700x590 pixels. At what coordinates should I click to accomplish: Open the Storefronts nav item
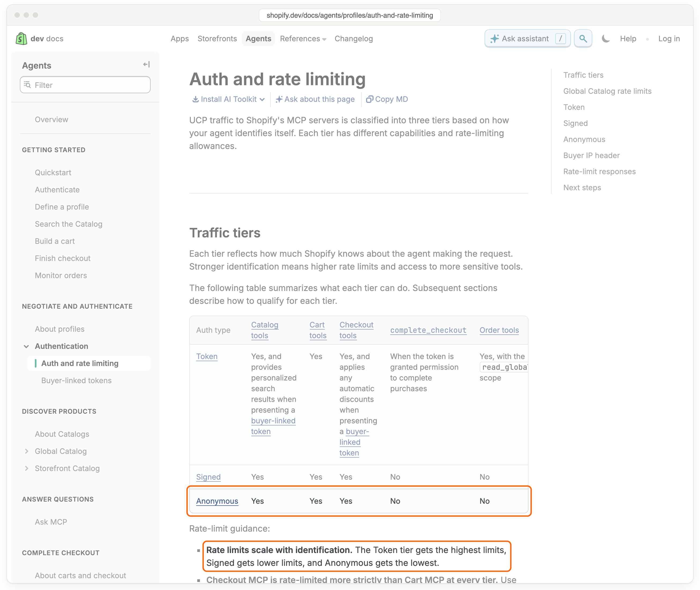[217, 39]
